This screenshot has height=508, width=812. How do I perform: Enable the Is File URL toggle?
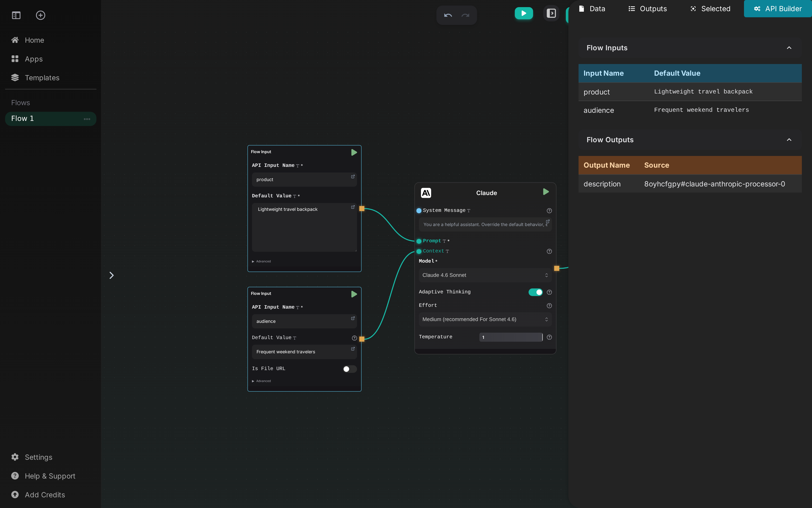point(350,369)
